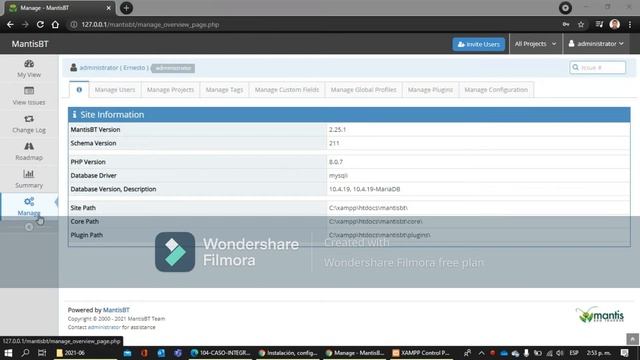Click the administrator contact link in the footer
640x360 pixels.
(x=104, y=327)
